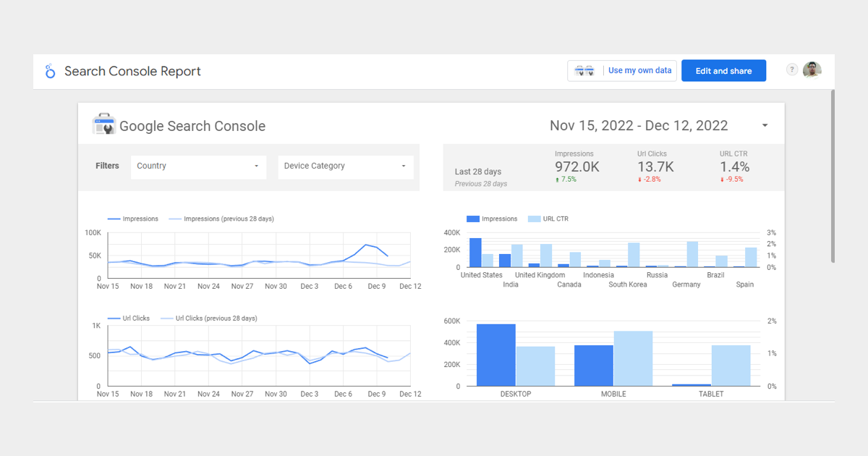Viewport: 868px width, 456px height.
Task: Click the DESKTOP impressions bar
Action: [496, 355]
